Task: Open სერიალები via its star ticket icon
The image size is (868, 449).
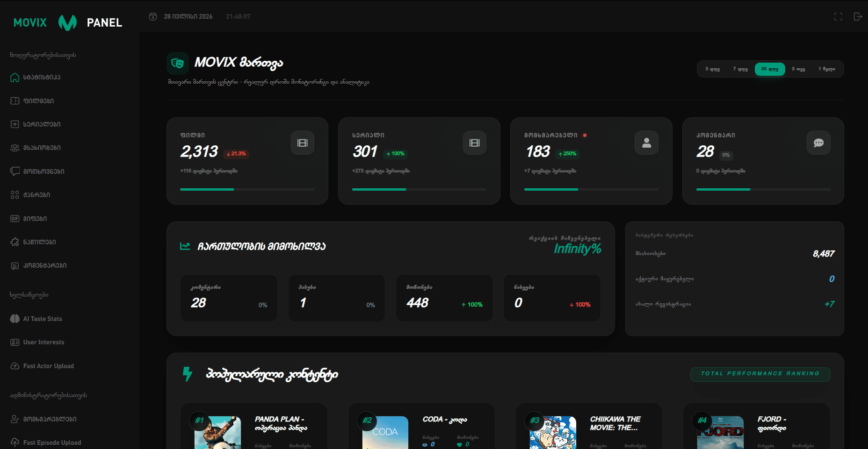Action: click(15, 124)
